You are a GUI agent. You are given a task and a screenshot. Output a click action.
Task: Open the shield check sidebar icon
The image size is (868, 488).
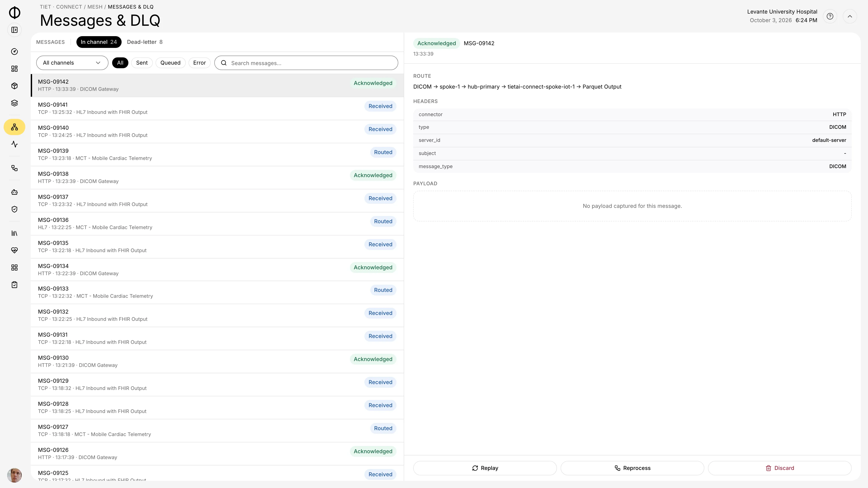(x=14, y=209)
